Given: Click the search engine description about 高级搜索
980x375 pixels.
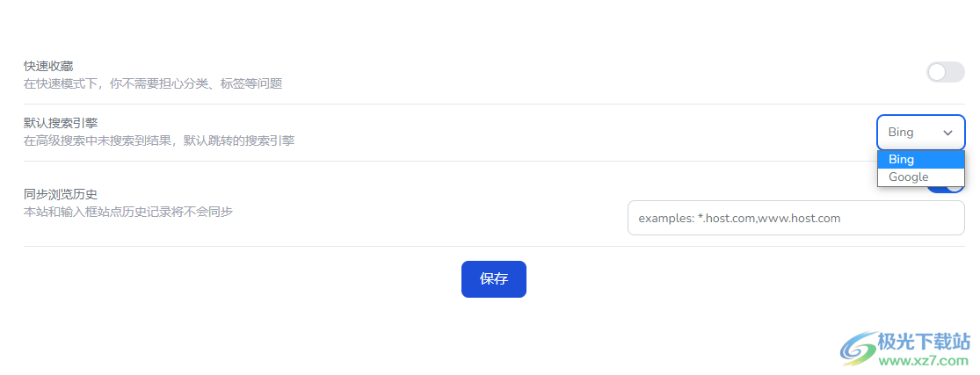Looking at the screenshot, I should pyautogui.click(x=158, y=141).
